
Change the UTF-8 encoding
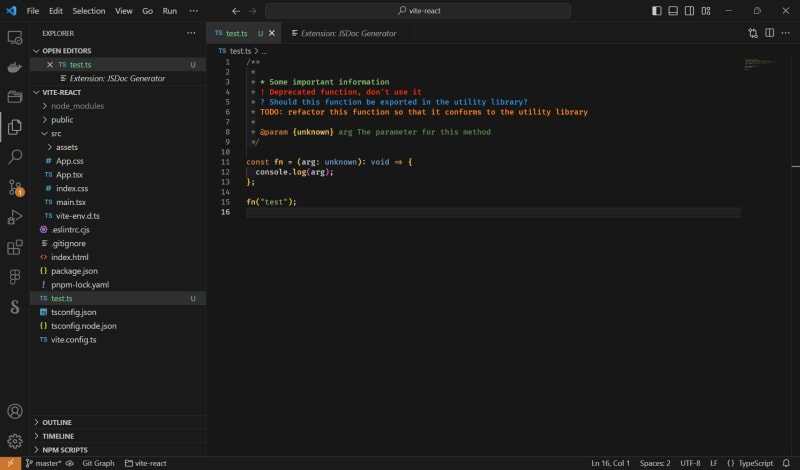[690, 463]
